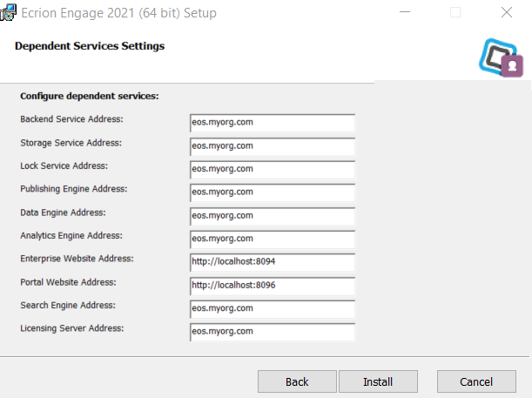
Task: Click the 'Search Engine Address:' label
Action: 68,306
